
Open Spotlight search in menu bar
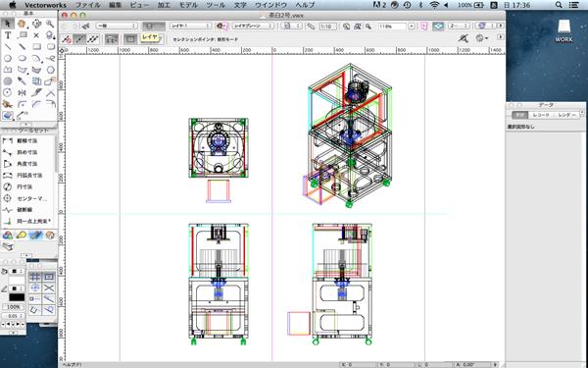click(559, 5)
